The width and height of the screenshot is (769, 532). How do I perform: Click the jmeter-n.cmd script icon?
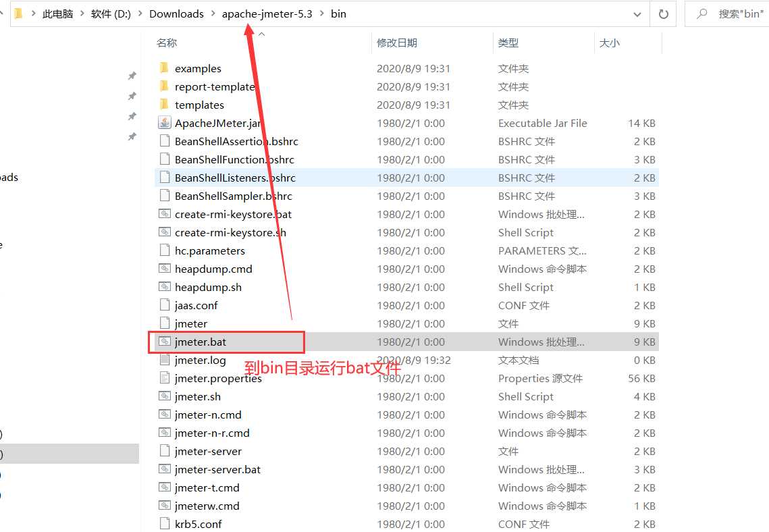(x=164, y=414)
